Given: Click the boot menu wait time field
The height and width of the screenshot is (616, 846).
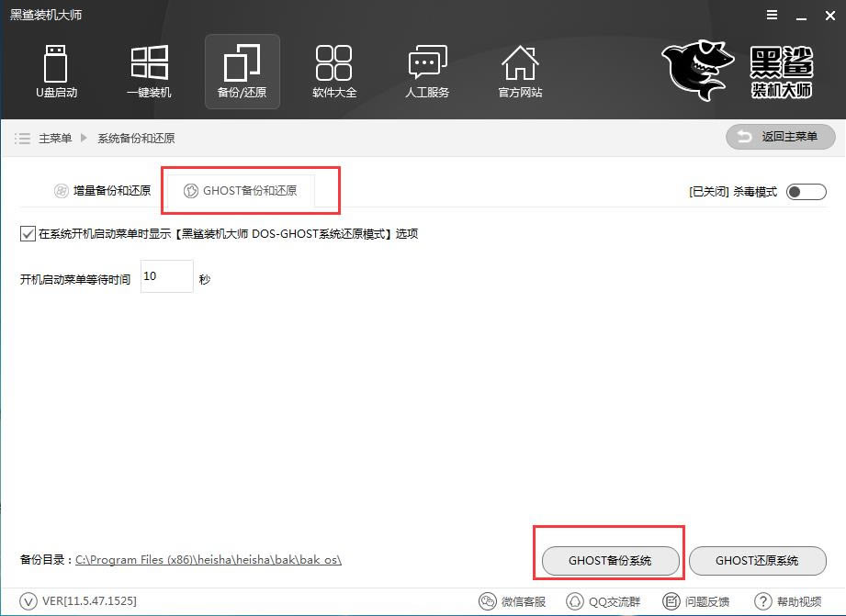Looking at the screenshot, I should coord(166,276).
